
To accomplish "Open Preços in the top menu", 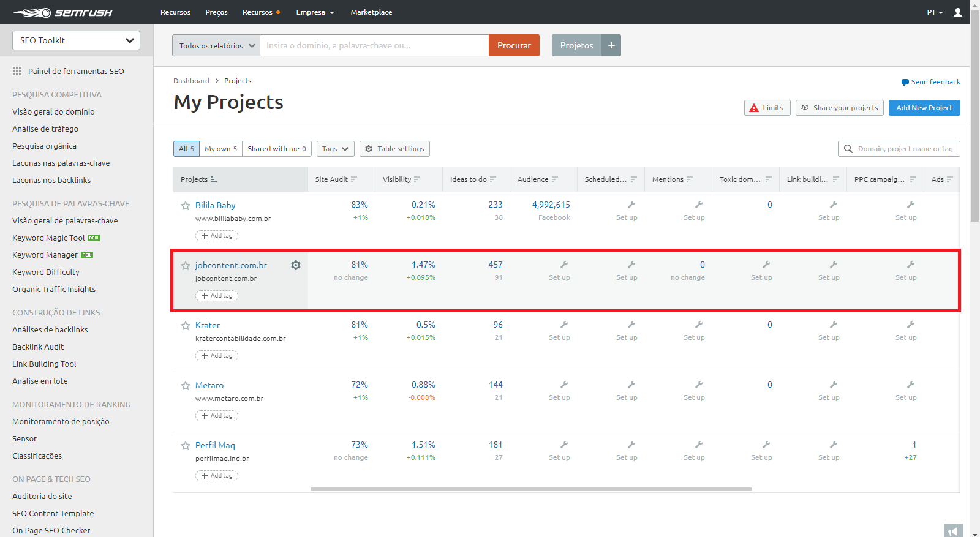I will [216, 12].
